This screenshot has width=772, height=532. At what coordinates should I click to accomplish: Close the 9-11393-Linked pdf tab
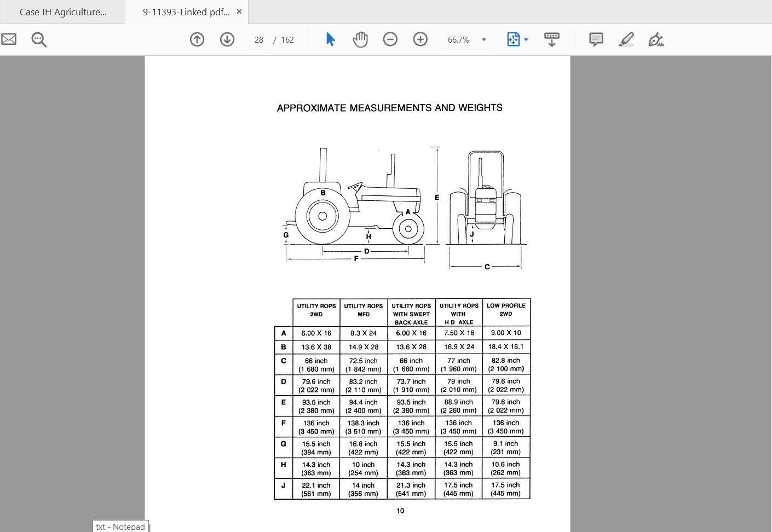point(238,11)
